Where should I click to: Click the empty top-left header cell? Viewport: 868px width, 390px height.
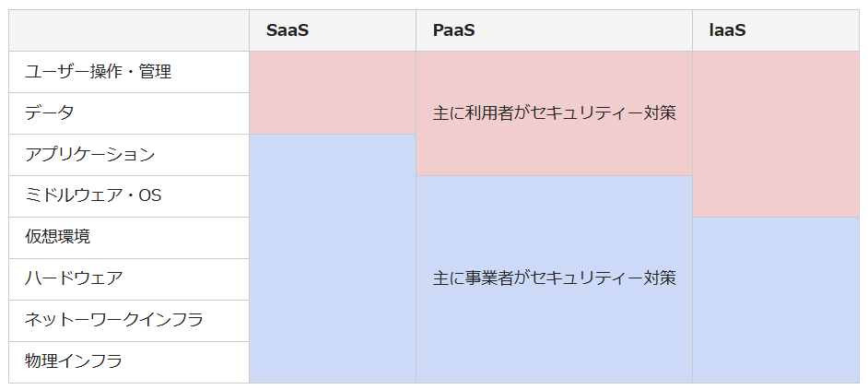[129, 30]
